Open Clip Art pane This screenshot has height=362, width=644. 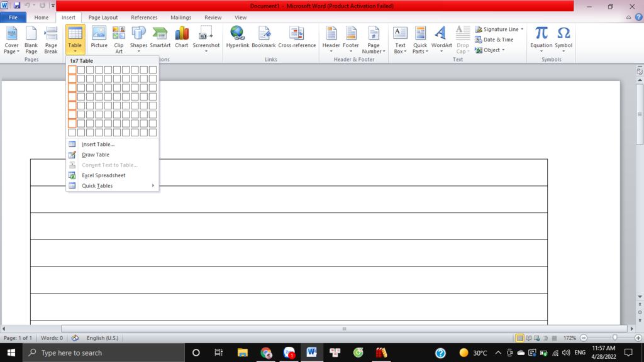coord(119,40)
